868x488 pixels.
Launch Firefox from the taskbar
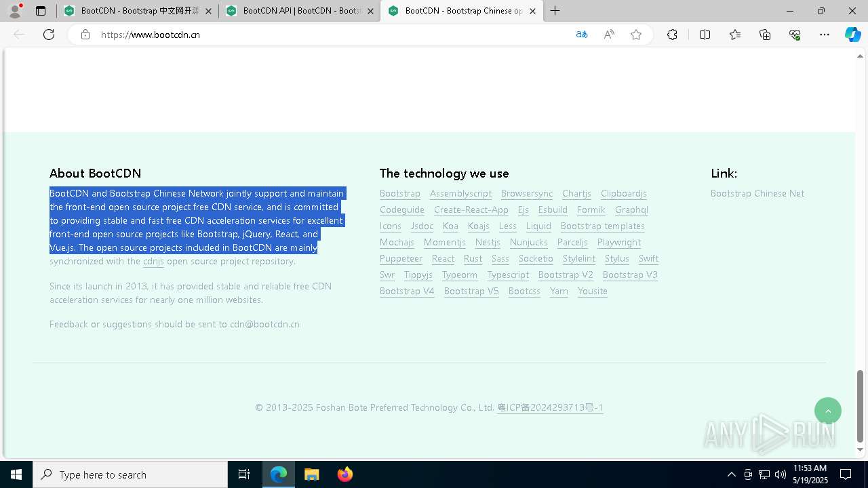point(345,474)
